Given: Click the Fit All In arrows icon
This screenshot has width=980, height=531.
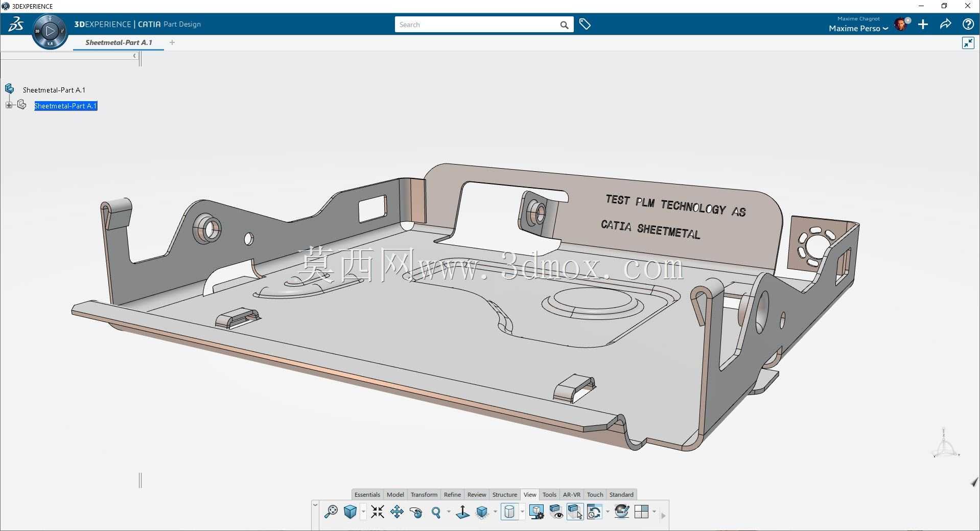Looking at the screenshot, I should coord(378,512).
